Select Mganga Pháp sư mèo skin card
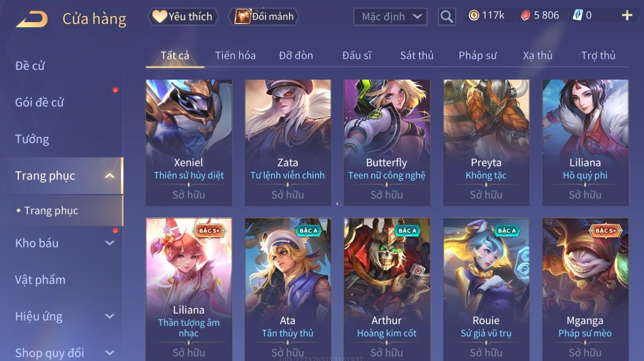Image resolution: width=644 pixels, height=361 pixels. (x=585, y=289)
